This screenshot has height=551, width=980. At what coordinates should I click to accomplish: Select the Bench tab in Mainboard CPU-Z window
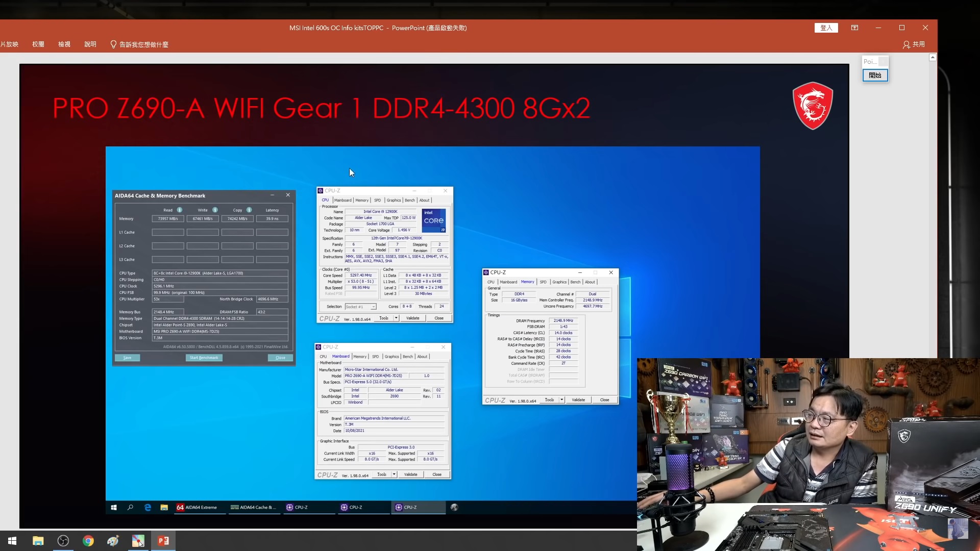pos(408,357)
